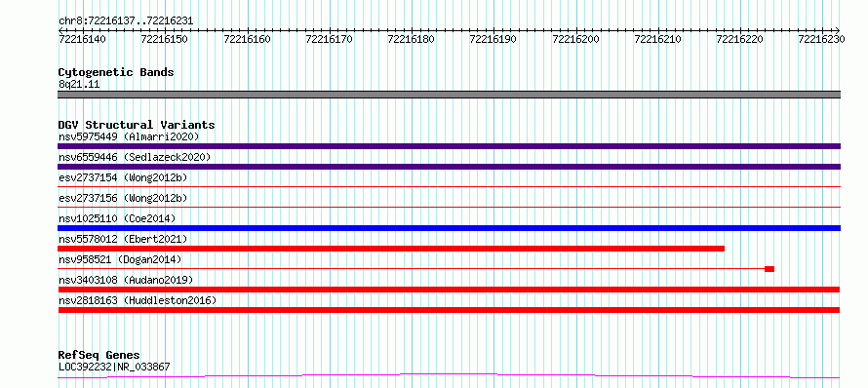Click ruler tick label 72216190
Screen dimensions: 868x388
tap(493, 39)
